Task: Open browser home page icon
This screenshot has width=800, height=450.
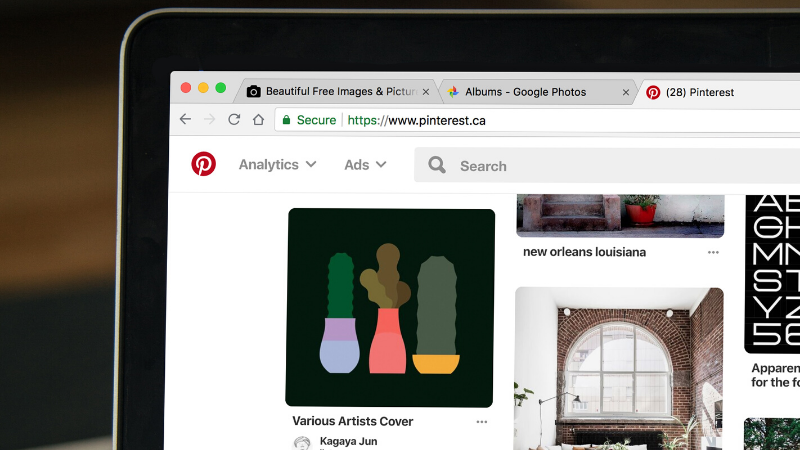Action: [259, 119]
